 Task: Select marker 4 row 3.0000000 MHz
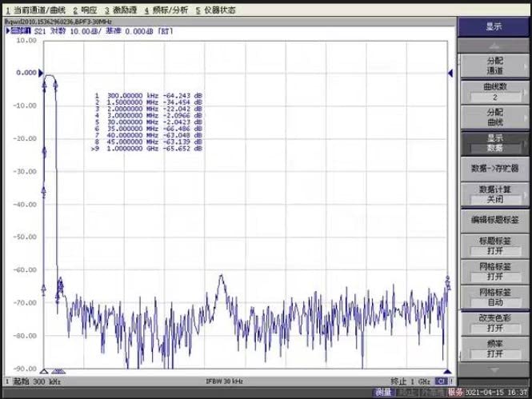coord(148,116)
